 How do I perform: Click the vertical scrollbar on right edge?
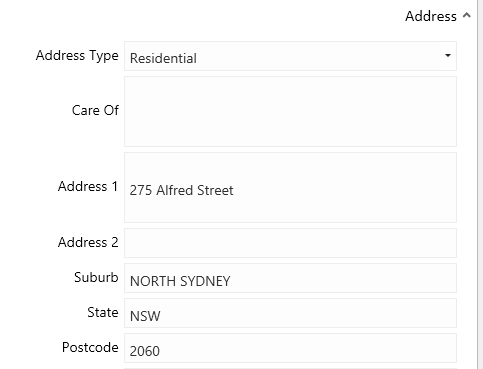[480, 184]
